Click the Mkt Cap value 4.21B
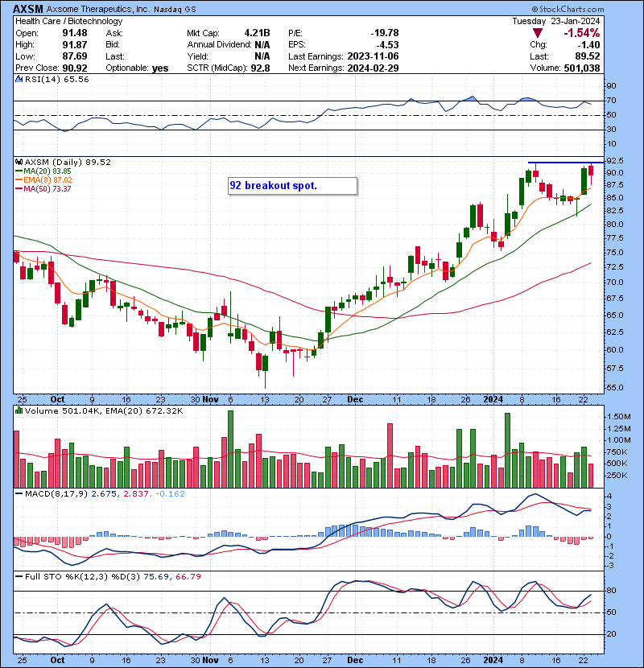 (257, 33)
